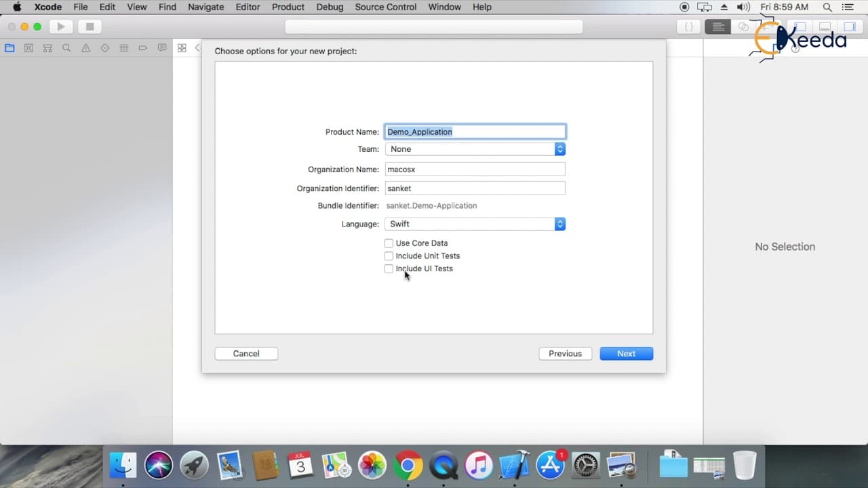
Task: Enable Include UI Tests checkbox
Action: click(389, 268)
